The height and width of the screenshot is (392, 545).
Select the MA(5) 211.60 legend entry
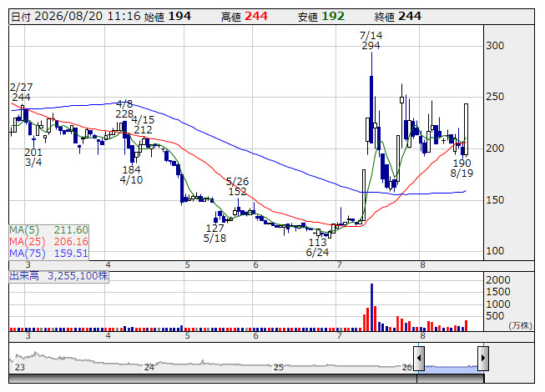(x=48, y=230)
